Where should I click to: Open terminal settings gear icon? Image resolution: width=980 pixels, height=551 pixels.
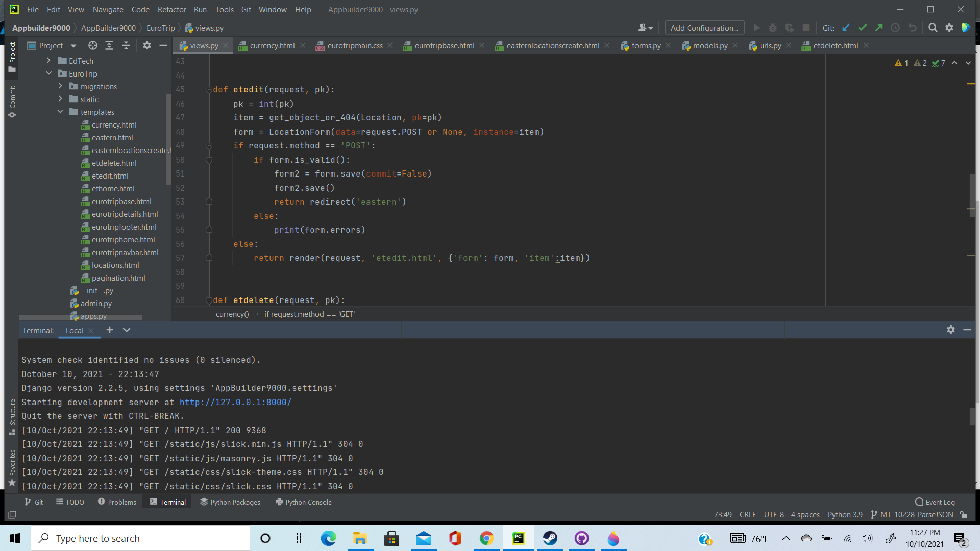(x=951, y=330)
